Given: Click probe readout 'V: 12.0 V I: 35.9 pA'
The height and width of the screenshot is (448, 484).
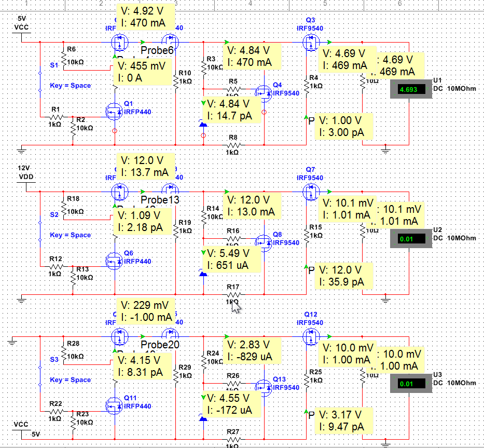Looking at the screenshot, I should (344, 276).
